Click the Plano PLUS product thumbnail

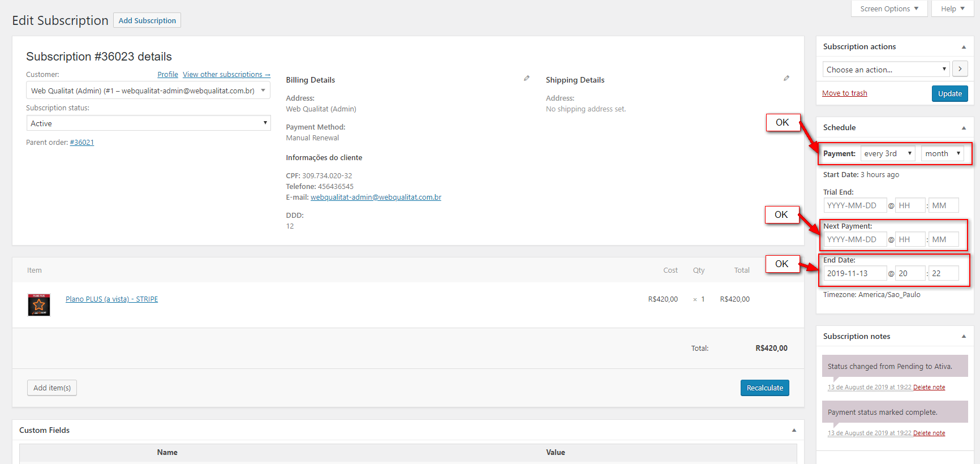(x=39, y=305)
